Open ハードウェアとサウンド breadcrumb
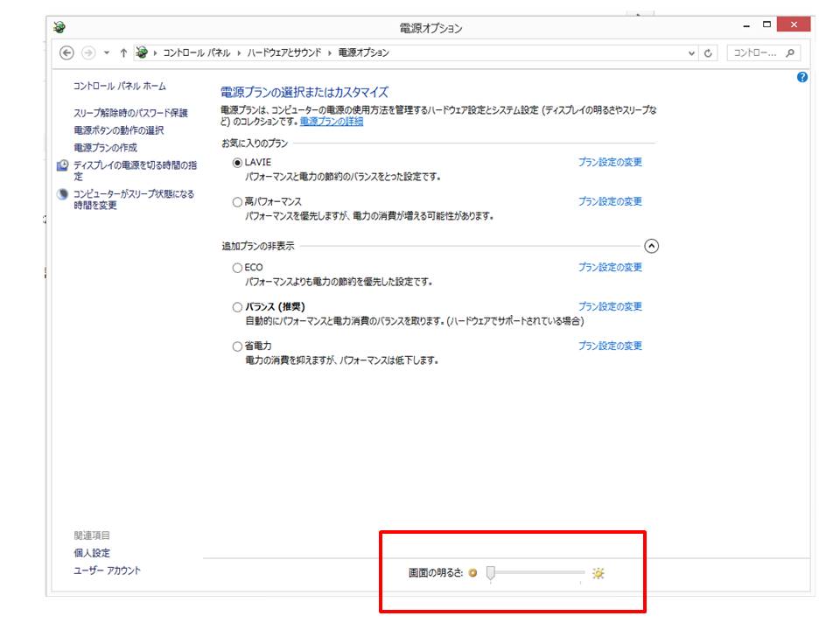Image resolution: width=840 pixels, height=630 pixels. (283, 52)
